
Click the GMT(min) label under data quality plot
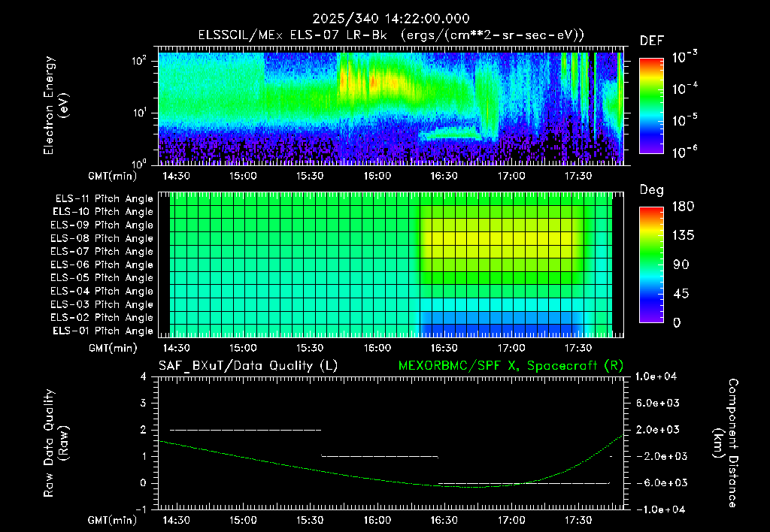[112, 521]
